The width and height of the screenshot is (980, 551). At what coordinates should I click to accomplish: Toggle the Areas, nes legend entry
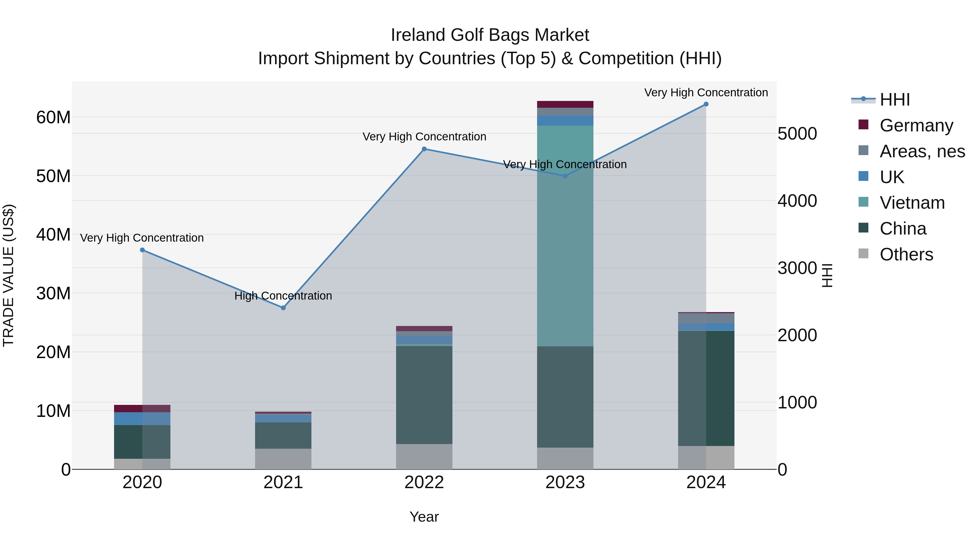tap(911, 151)
